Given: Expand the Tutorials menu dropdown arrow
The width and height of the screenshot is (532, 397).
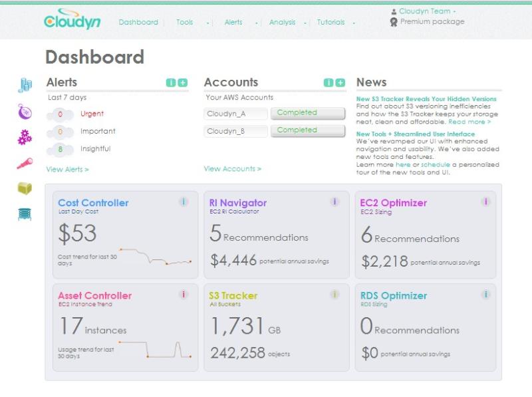Looking at the screenshot, I should pos(354,23).
